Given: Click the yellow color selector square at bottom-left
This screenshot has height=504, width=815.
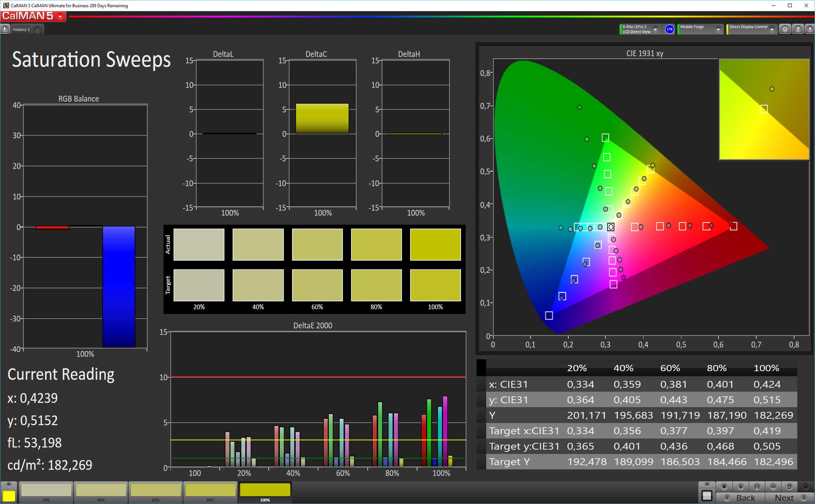Looking at the screenshot, I should coord(9,496).
